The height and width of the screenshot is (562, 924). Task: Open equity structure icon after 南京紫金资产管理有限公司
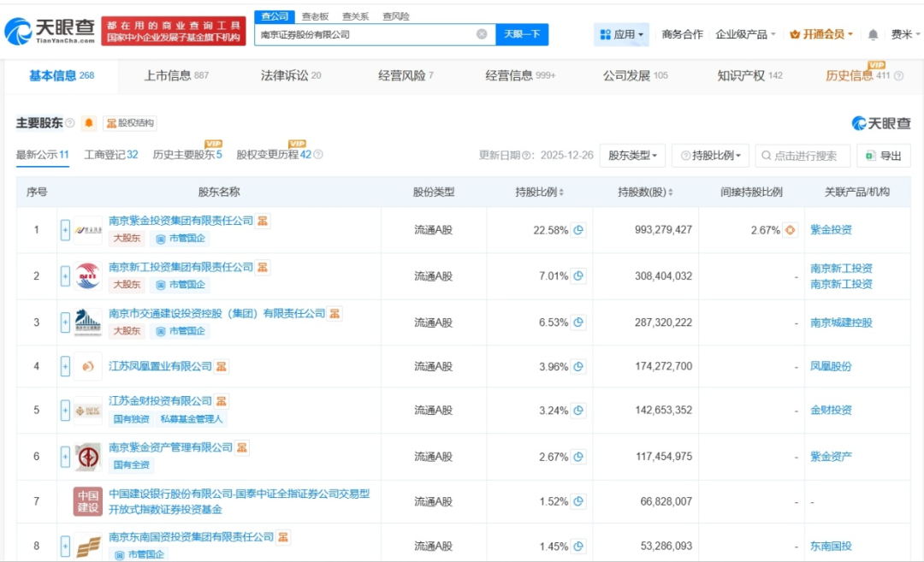click(241, 447)
